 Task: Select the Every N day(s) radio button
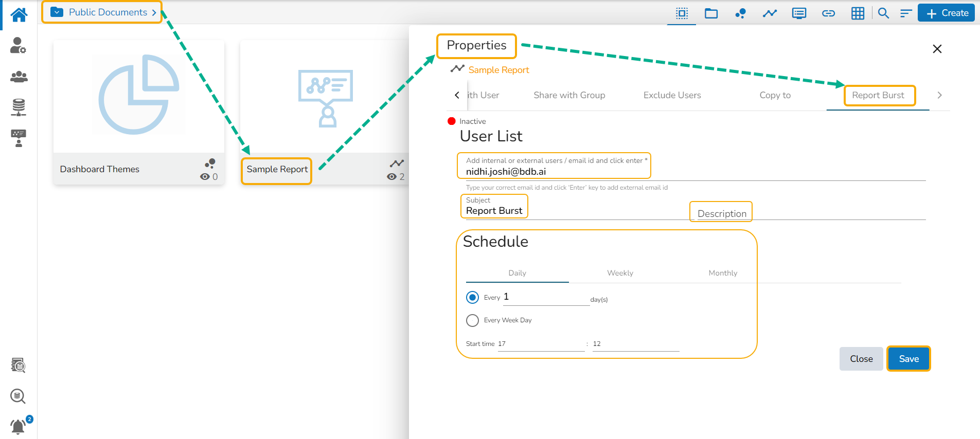point(472,298)
